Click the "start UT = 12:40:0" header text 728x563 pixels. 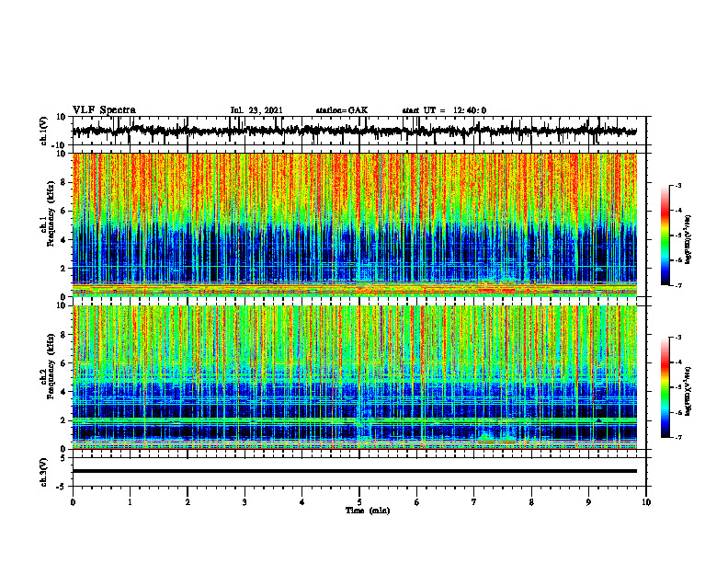point(444,110)
